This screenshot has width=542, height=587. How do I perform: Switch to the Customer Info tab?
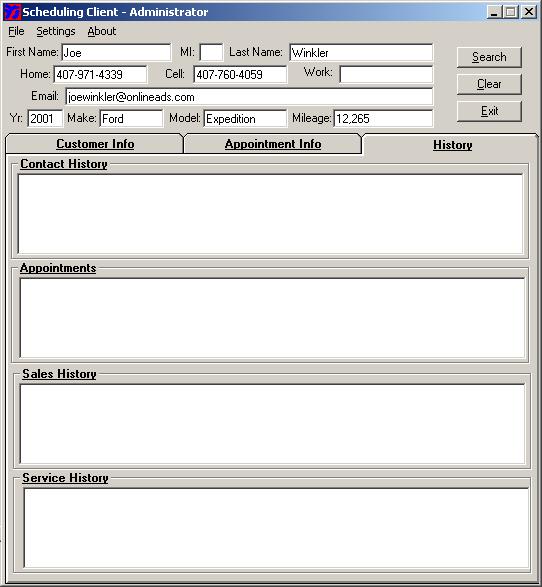coord(95,144)
